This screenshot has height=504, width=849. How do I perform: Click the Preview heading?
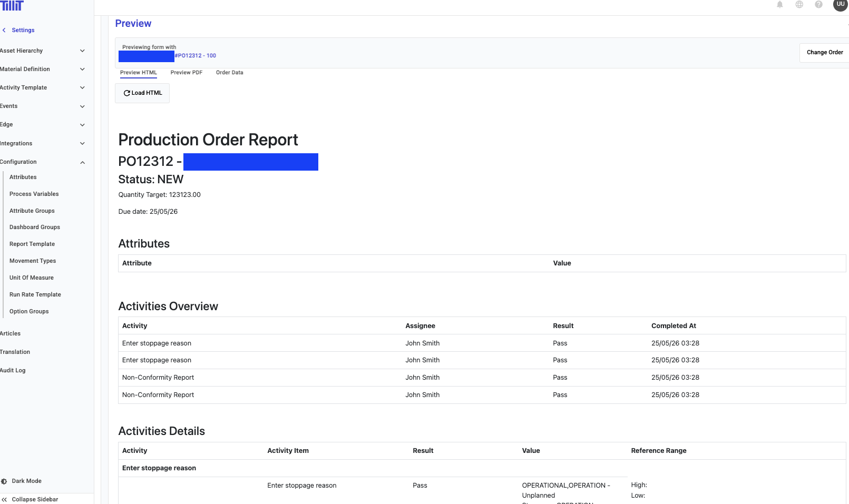point(133,24)
